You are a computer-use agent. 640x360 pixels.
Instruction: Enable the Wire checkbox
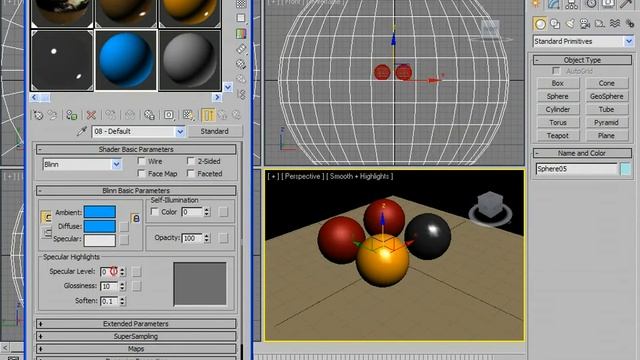[142, 161]
